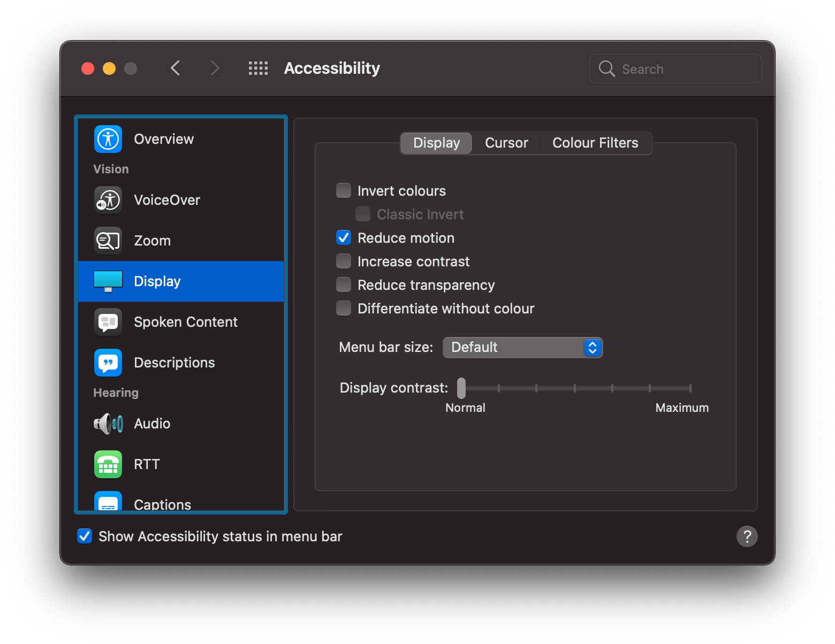Uncheck Show Accessibility status in menu bar
The height and width of the screenshot is (644, 835).
tap(84, 536)
